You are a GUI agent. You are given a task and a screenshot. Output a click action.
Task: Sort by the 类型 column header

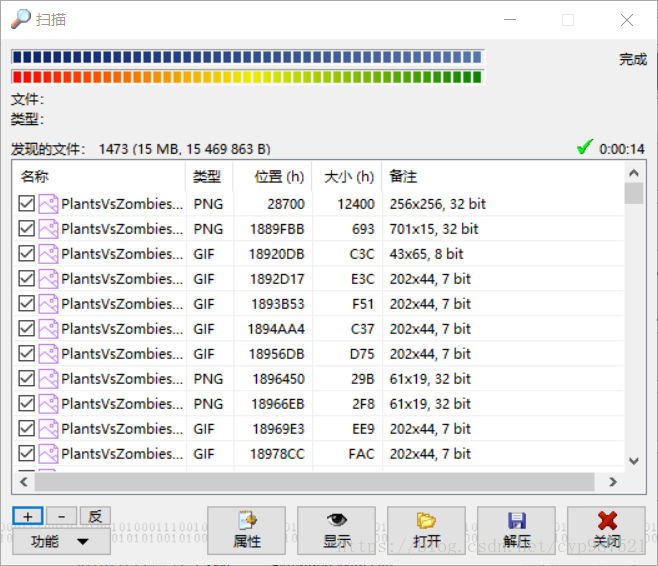tap(209, 177)
